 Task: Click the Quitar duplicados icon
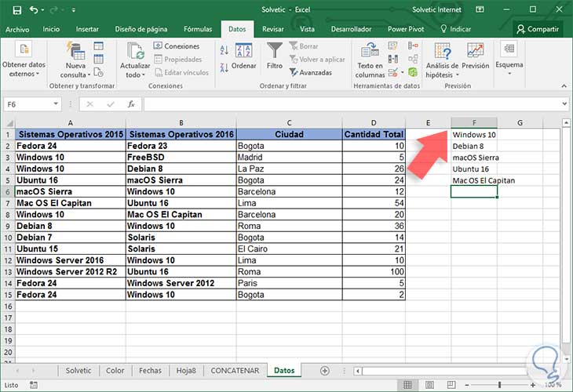click(x=393, y=59)
